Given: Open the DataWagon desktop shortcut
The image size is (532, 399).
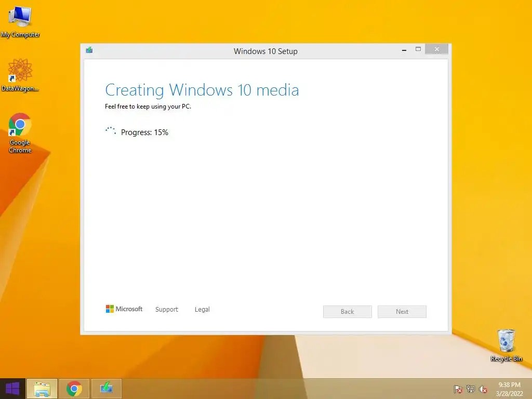Looking at the screenshot, I should click(x=20, y=75).
